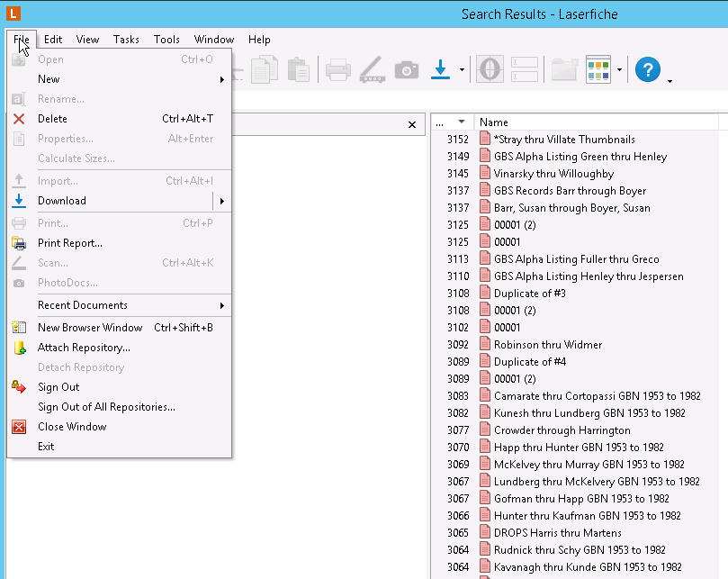Select GBS Alpha Listing Fuller thru Greco
The image size is (728, 579).
(x=576, y=258)
